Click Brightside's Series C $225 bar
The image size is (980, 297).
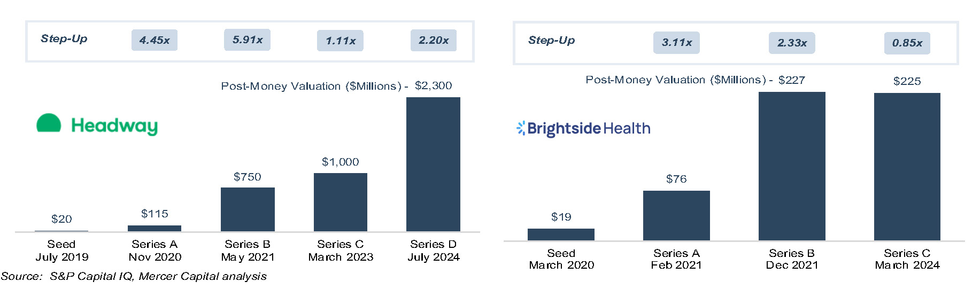907,167
